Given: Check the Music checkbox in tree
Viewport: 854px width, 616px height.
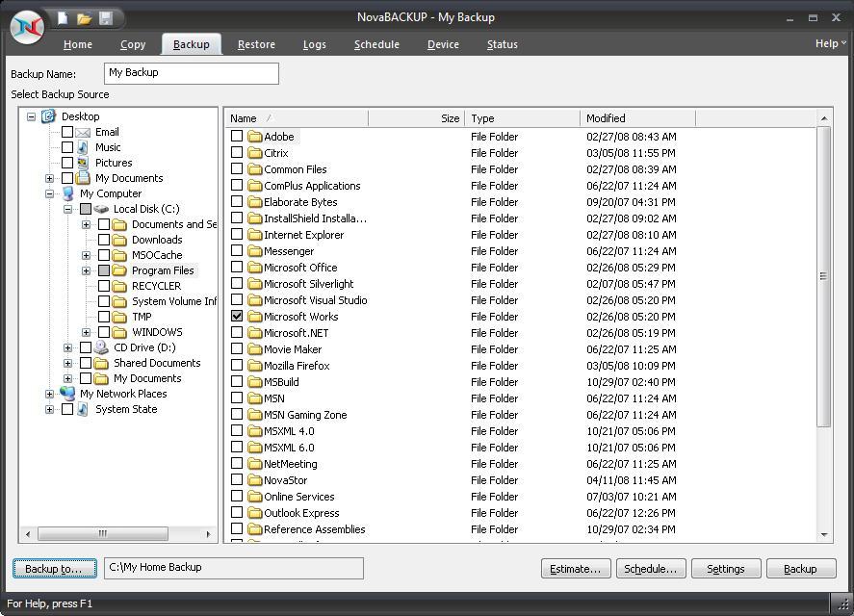Looking at the screenshot, I should click(x=67, y=147).
